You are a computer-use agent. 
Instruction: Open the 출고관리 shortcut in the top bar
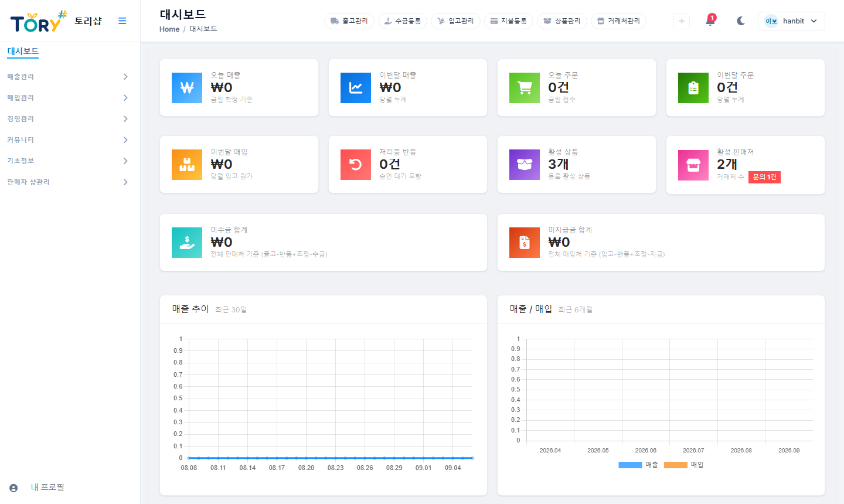pos(349,21)
